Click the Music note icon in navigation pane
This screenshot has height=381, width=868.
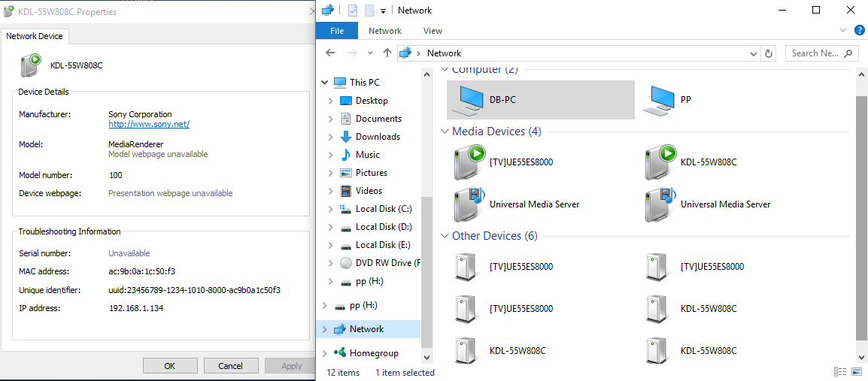pos(346,155)
